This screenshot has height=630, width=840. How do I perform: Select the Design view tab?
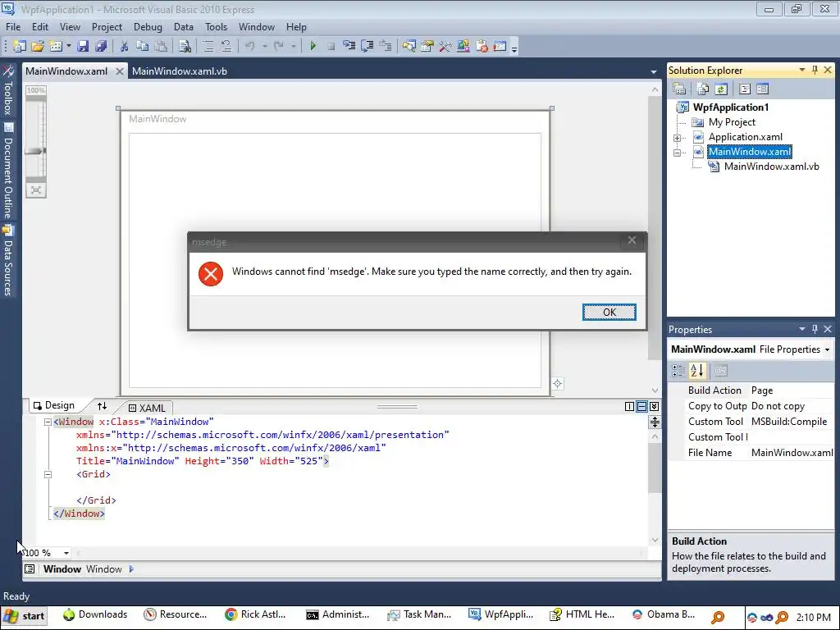[x=53, y=405]
